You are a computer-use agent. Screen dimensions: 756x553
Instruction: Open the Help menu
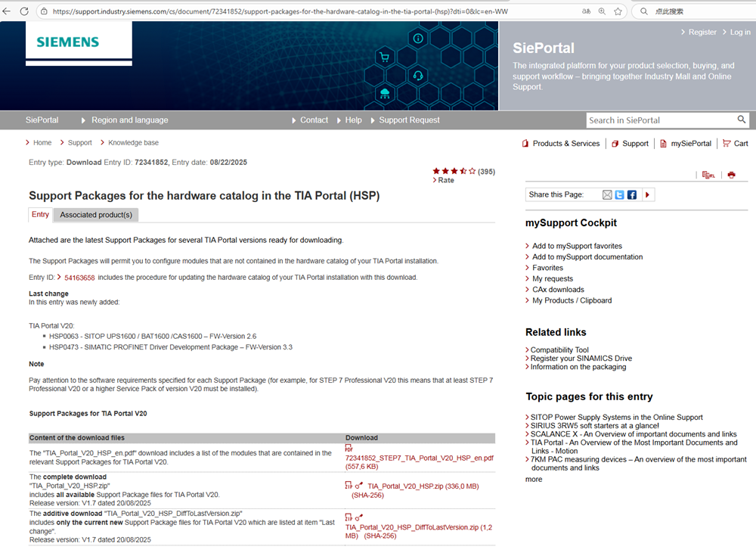tap(353, 120)
